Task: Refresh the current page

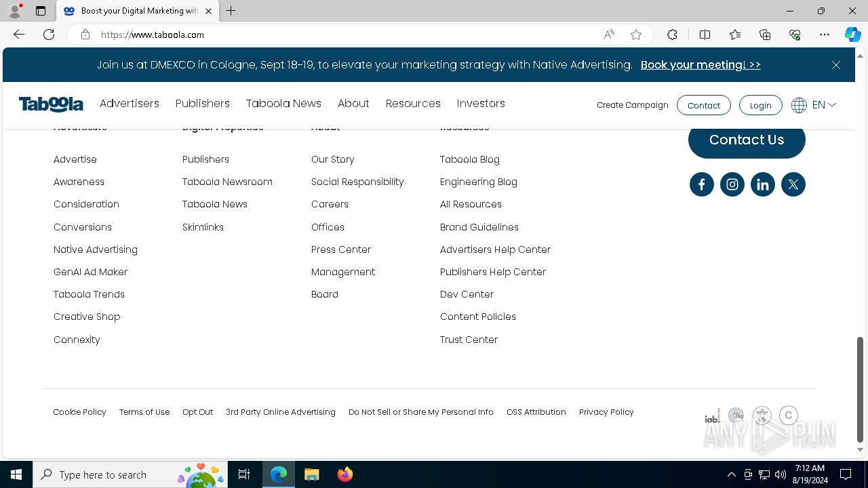Action: point(49,35)
